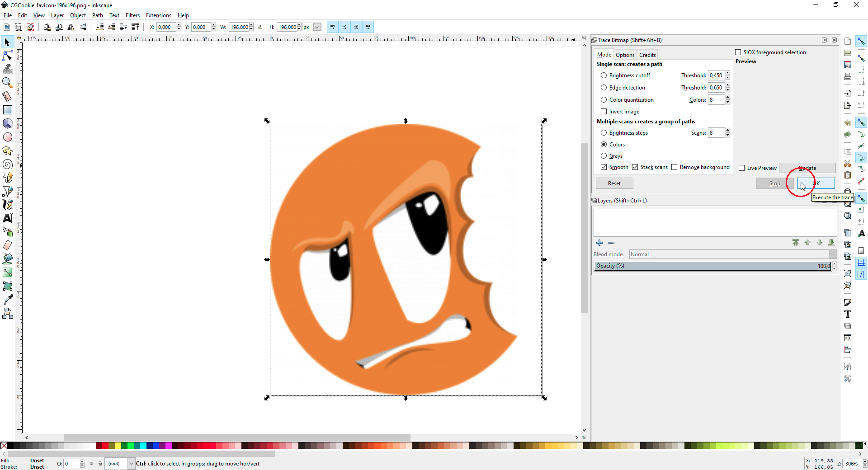Image resolution: width=868 pixels, height=470 pixels.
Task: Open the Extensions menu
Action: (x=159, y=15)
